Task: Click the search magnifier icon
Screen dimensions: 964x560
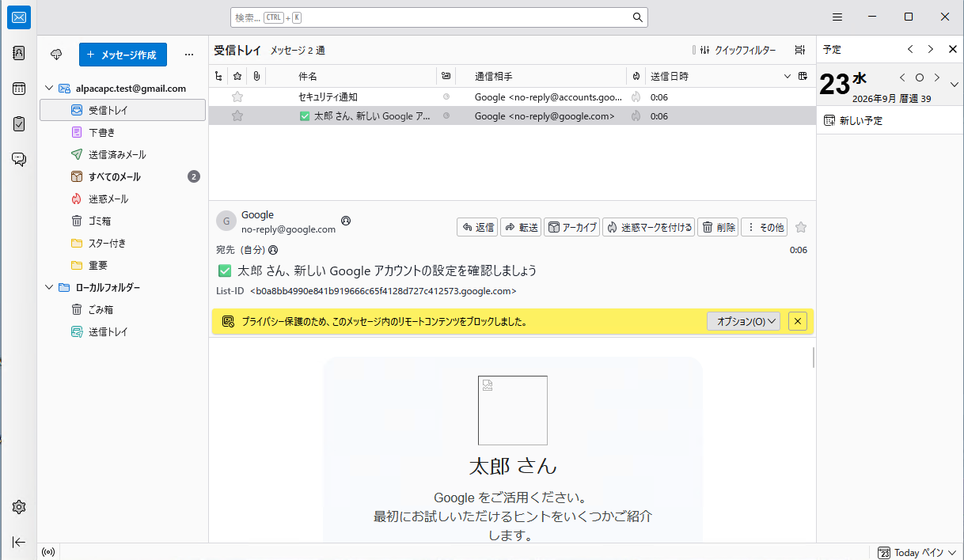Action: tap(638, 17)
